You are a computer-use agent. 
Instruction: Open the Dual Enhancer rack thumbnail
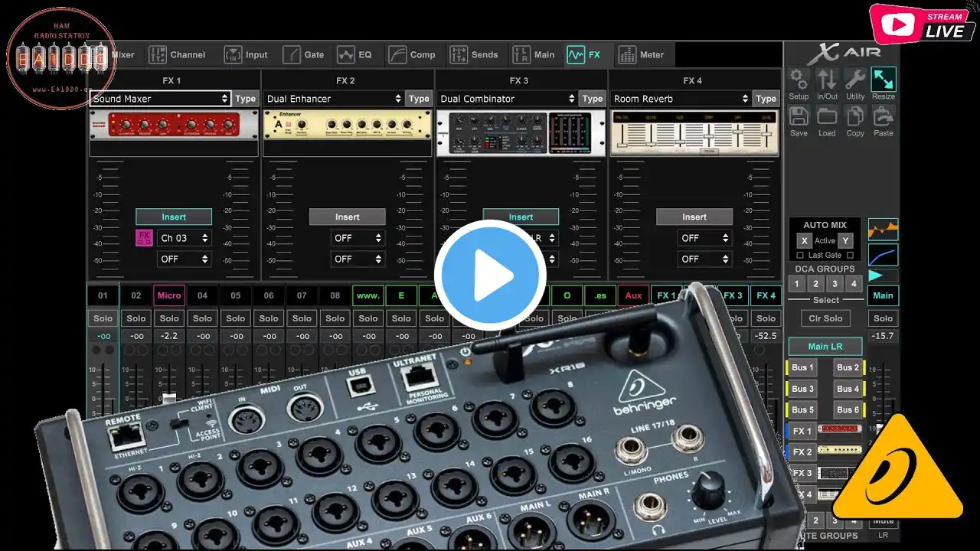348,124
